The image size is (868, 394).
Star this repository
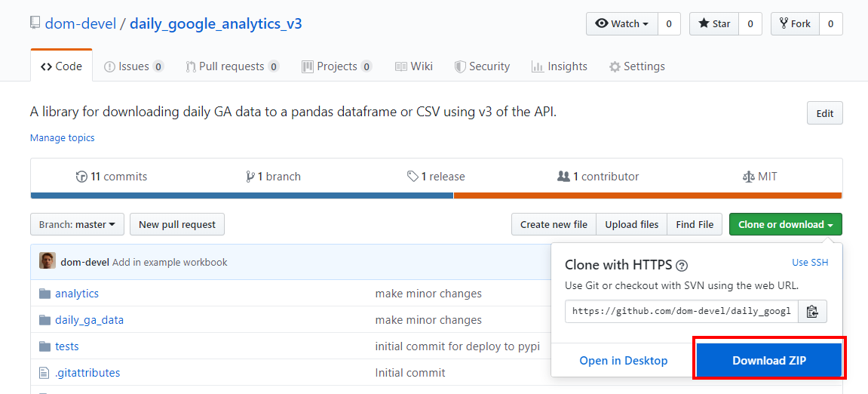[714, 24]
